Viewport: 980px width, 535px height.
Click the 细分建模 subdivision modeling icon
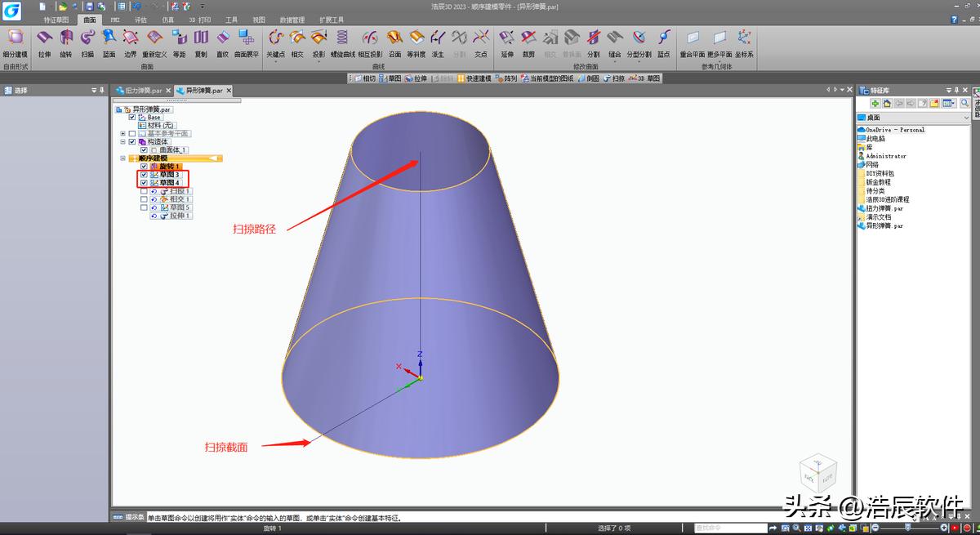pyautogui.click(x=15, y=42)
